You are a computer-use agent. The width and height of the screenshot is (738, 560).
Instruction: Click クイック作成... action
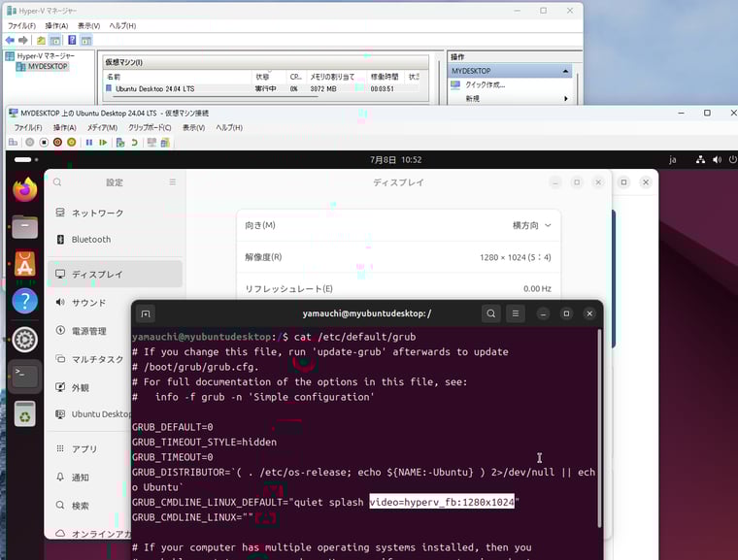(x=486, y=84)
